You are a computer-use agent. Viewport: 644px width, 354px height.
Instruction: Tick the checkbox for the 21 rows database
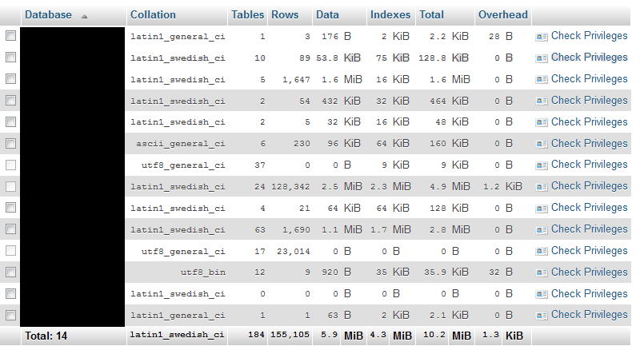coord(10,208)
